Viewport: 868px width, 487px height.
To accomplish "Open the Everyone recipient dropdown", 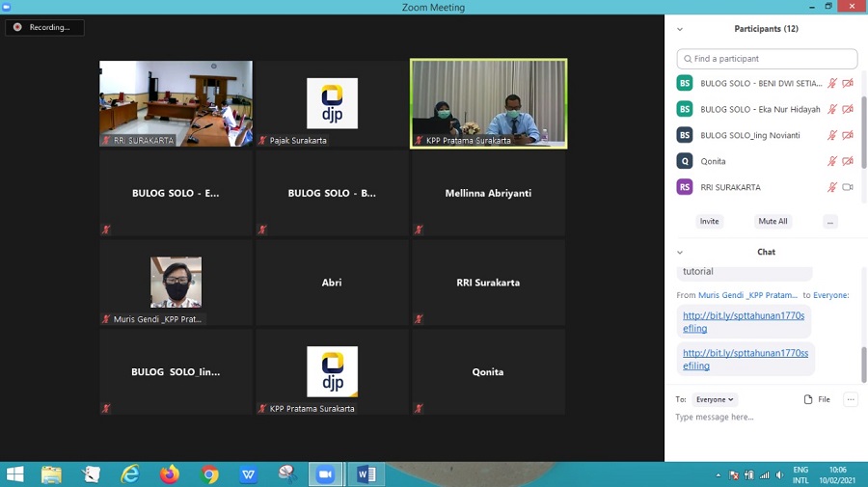I will tap(716, 399).
